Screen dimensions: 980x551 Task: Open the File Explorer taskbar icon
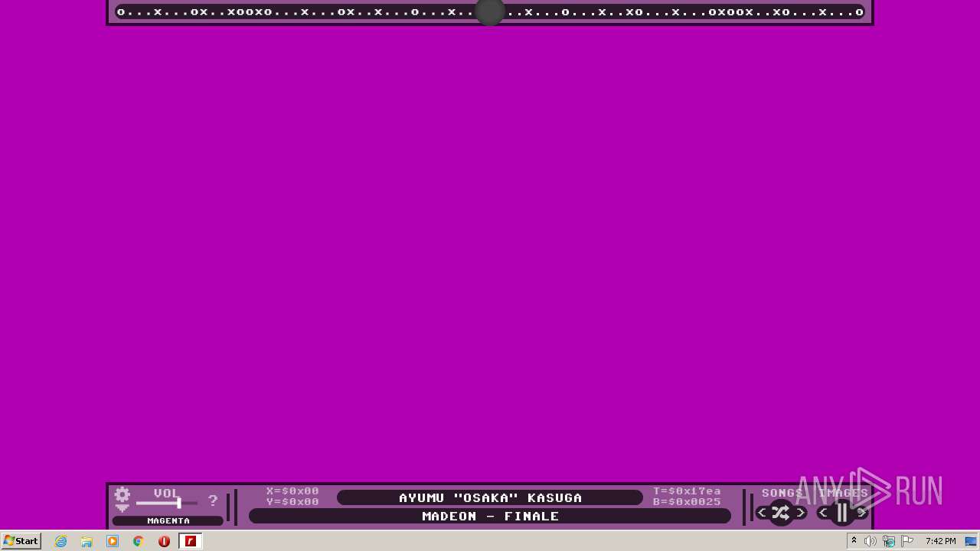coord(87,541)
